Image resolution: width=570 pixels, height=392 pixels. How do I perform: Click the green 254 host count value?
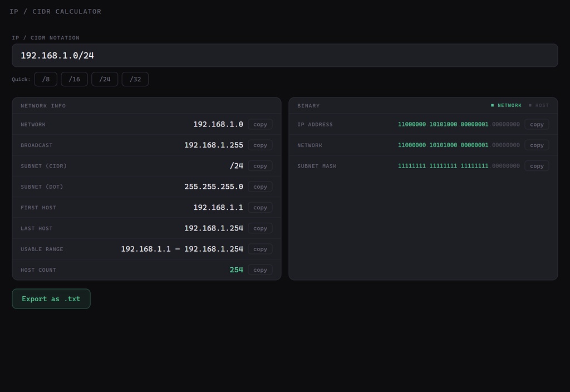click(236, 270)
